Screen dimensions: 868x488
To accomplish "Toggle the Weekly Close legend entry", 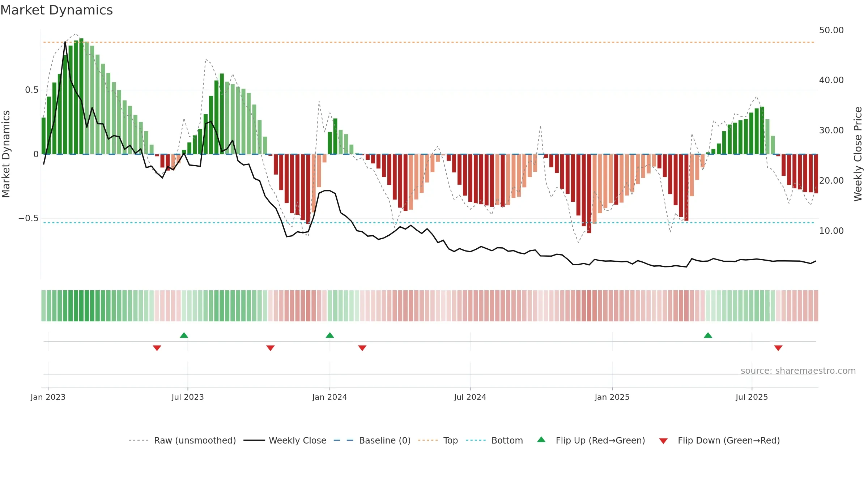I will point(285,440).
